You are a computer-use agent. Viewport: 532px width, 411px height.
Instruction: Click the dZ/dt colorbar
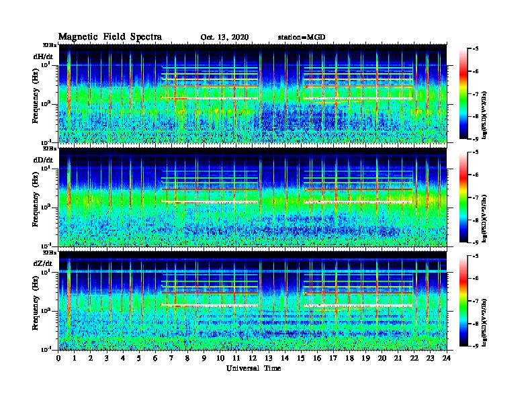pos(463,301)
